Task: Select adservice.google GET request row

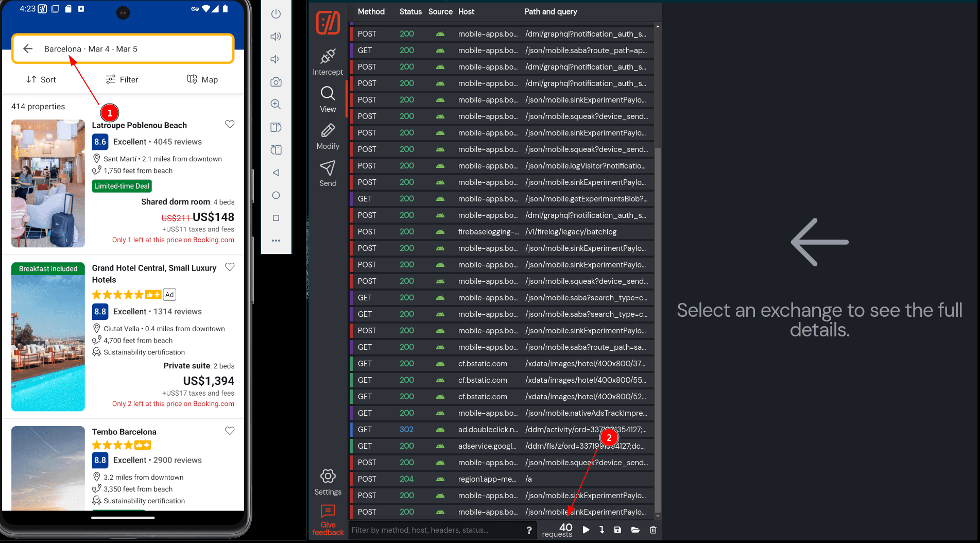Action: tap(502, 446)
